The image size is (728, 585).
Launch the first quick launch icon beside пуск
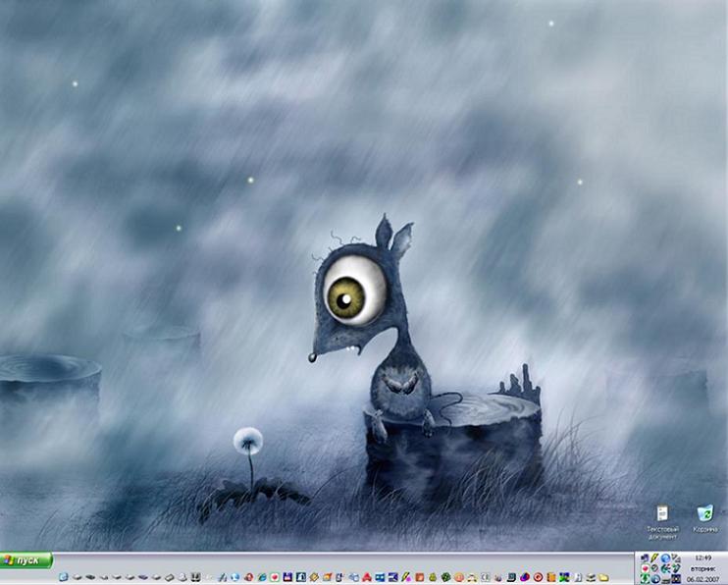coord(63,577)
